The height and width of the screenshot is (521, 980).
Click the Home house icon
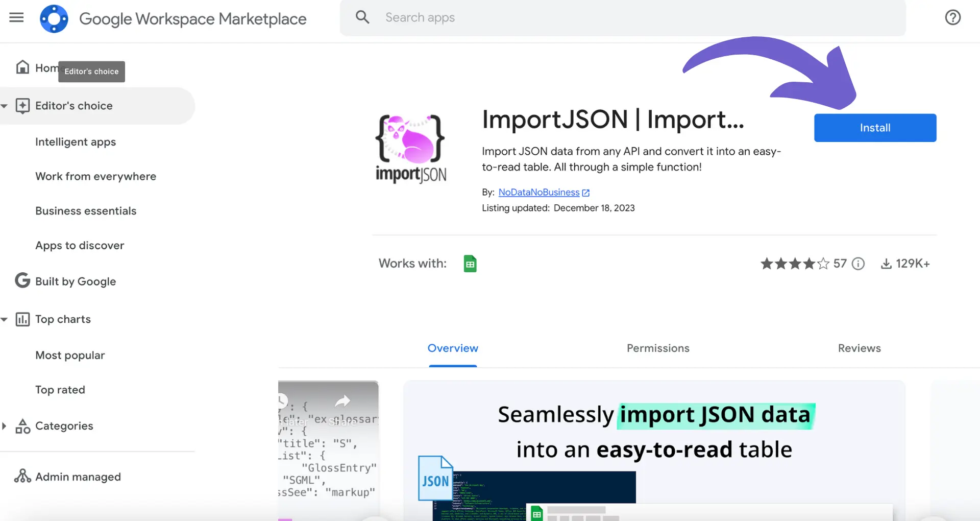(x=22, y=67)
